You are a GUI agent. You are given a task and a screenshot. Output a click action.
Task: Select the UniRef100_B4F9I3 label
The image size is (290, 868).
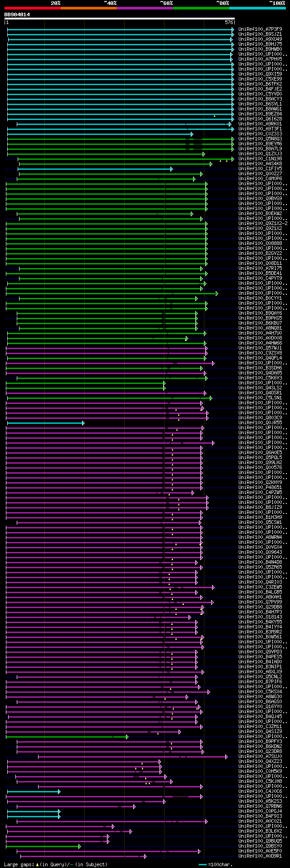click(260, 816)
